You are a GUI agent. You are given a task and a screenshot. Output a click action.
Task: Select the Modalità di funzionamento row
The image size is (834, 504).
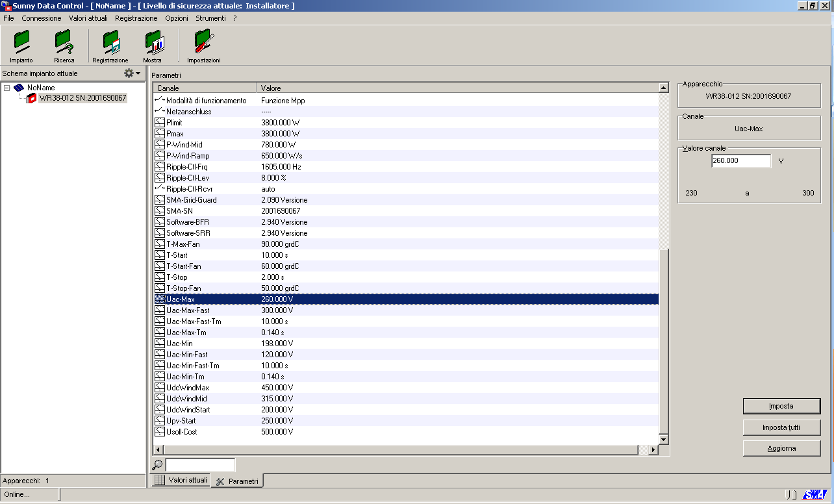click(x=406, y=101)
